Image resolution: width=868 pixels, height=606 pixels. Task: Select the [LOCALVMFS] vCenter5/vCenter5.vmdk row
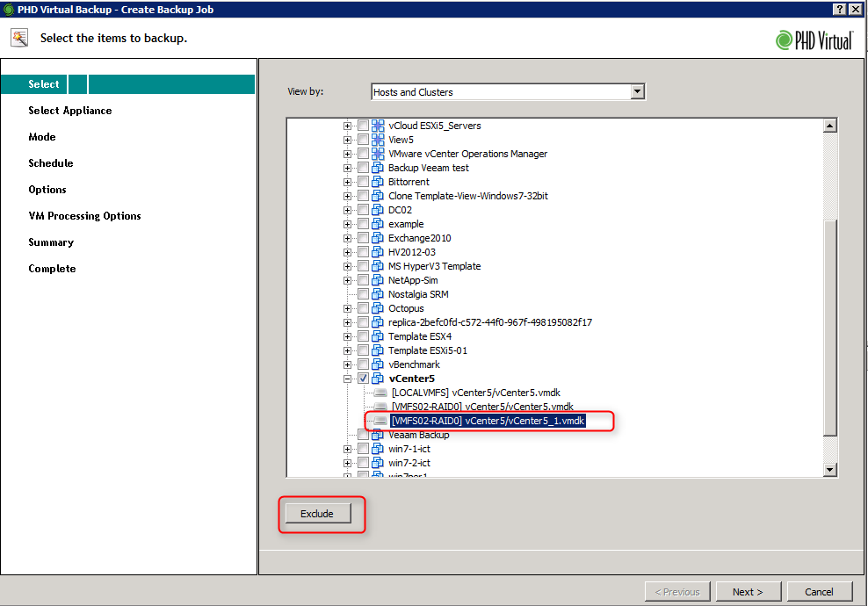coord(475,393)
